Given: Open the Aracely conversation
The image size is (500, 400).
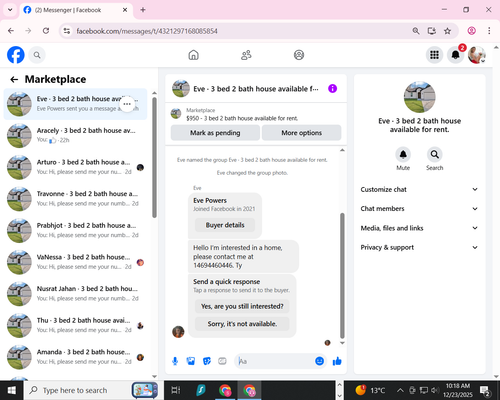Looking at the screenshot, I should click(75, 135).
